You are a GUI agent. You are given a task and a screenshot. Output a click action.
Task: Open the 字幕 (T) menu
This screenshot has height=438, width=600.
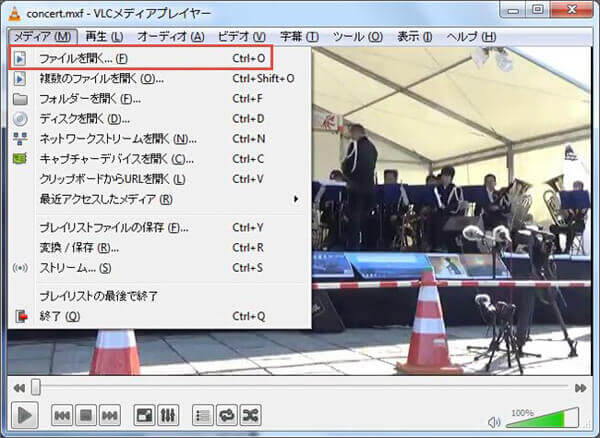(x=299, y=37)
